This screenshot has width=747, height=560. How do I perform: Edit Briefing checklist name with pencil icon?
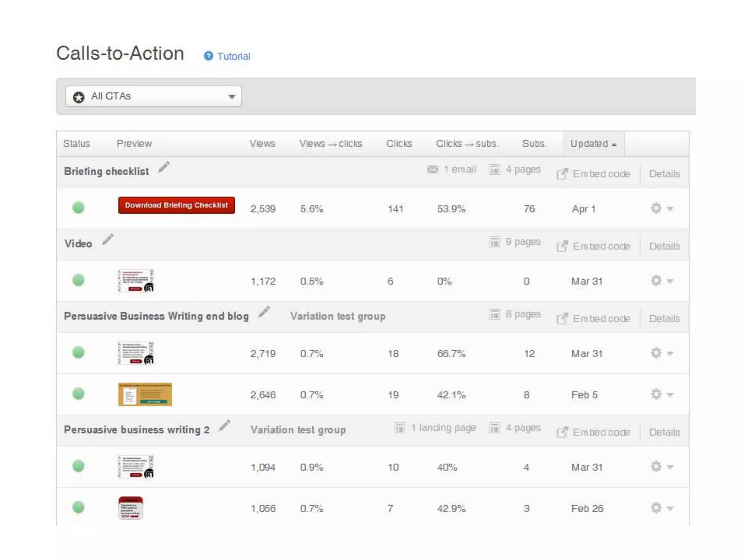point(164,167)
